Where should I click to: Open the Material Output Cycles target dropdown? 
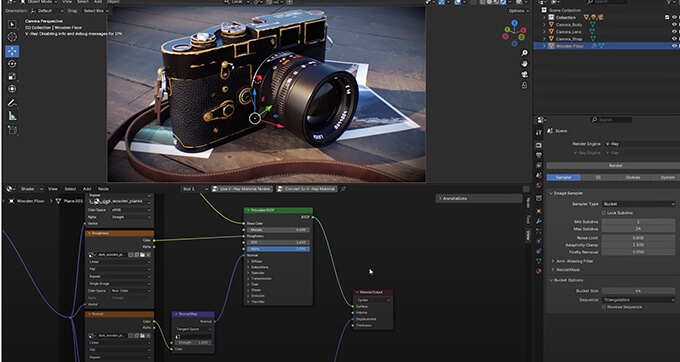tap(373, 300)
